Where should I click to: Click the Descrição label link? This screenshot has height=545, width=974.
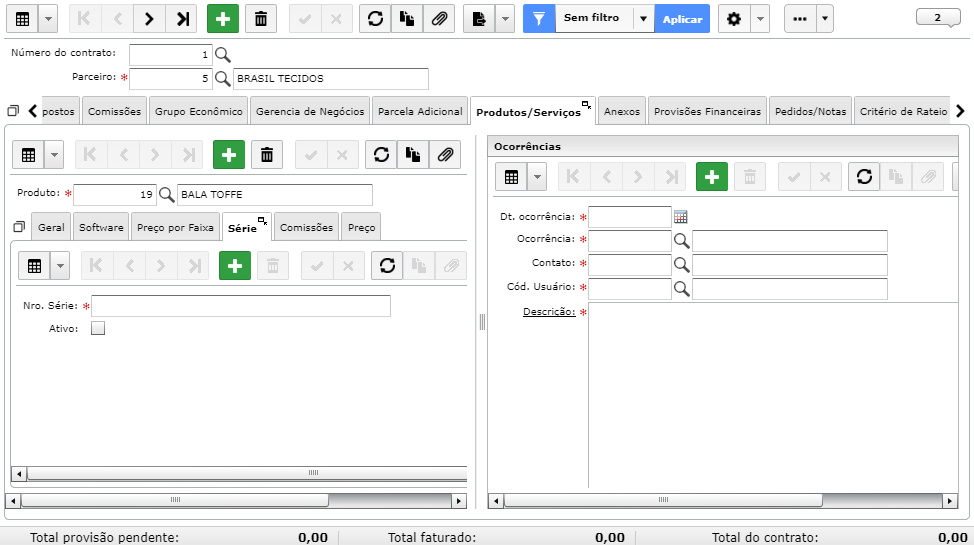point(549,311)
